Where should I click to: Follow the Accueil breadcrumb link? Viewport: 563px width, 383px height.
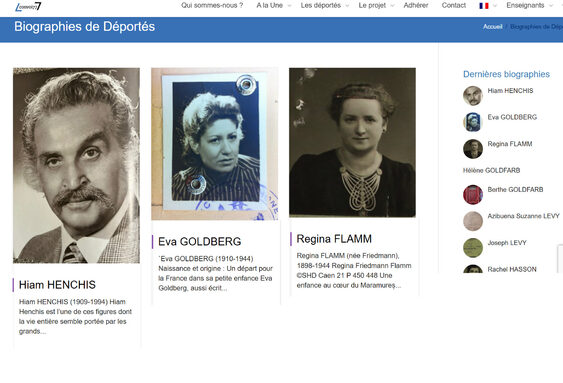492,27
